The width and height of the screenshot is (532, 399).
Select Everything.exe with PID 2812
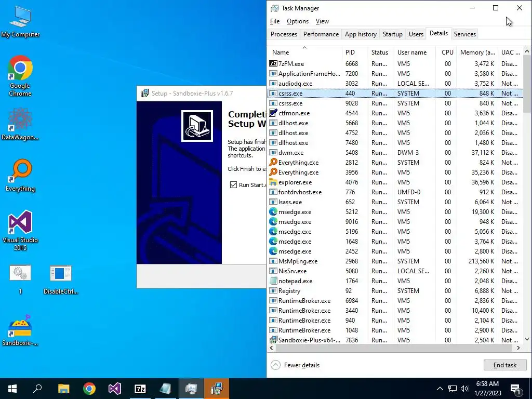coord(395,163)
